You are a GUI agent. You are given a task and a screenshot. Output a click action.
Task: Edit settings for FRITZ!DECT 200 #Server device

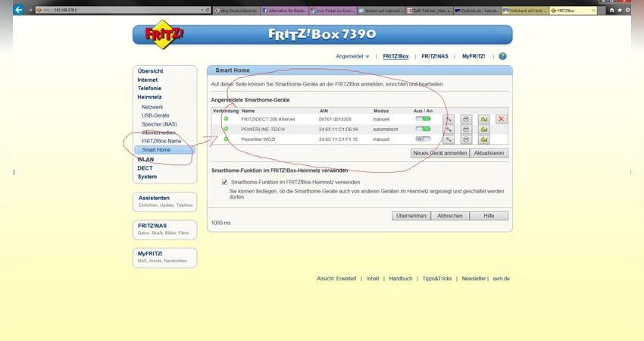tap(449, 119)
